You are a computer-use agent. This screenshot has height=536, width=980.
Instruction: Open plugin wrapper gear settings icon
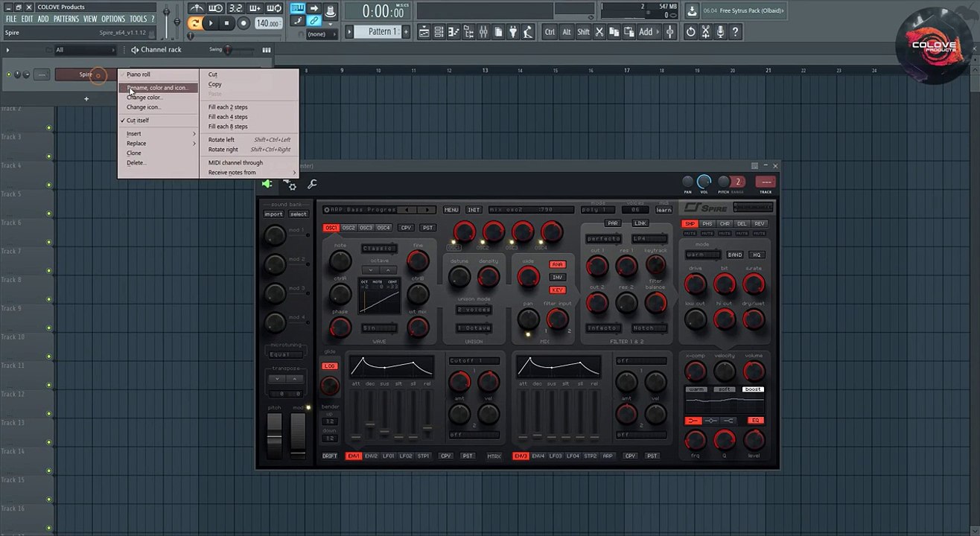(290, 185)
